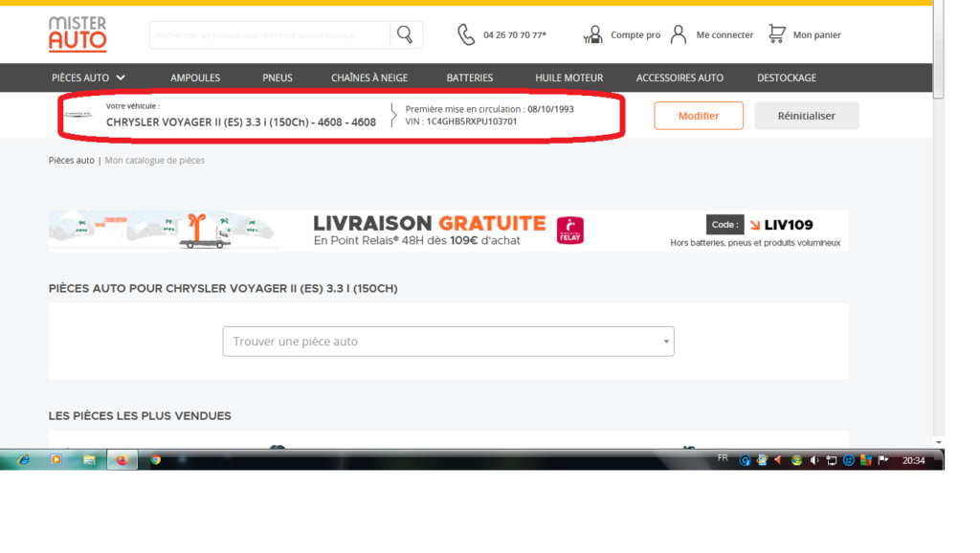The height and width of the screenshot is (553, 980).
Task: Open the Trouver une pièce auto dropdown
Action: [448, 342]
